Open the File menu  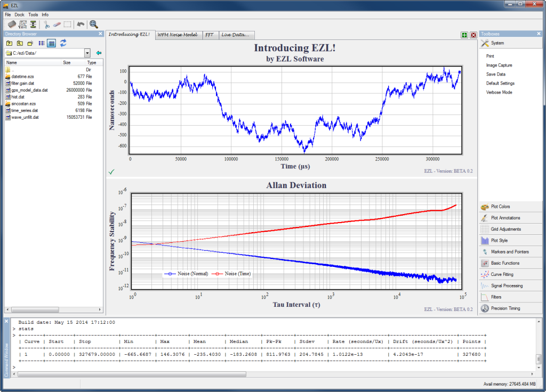pyautogui.click(x=8, y=14)
